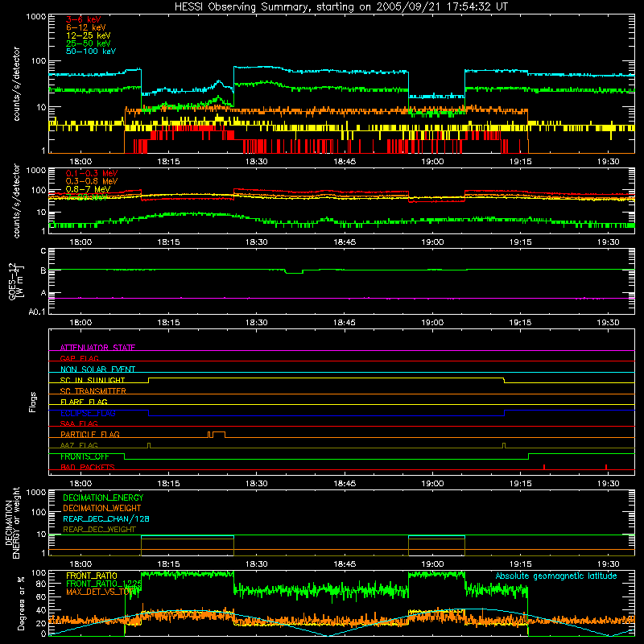
Task: Click the REAR_DEC_WEIGHT legend label
Action: [99, 530]
